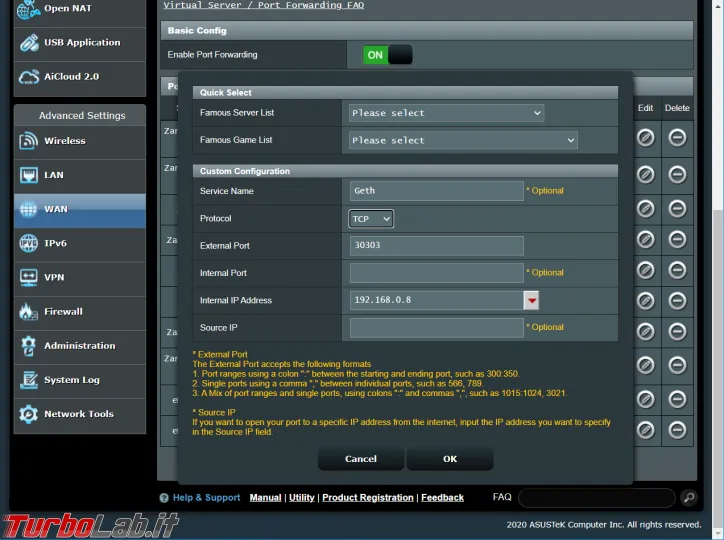Click the search magnifier icon beside FAQ
724x540 pixels.
click(689, 497)
